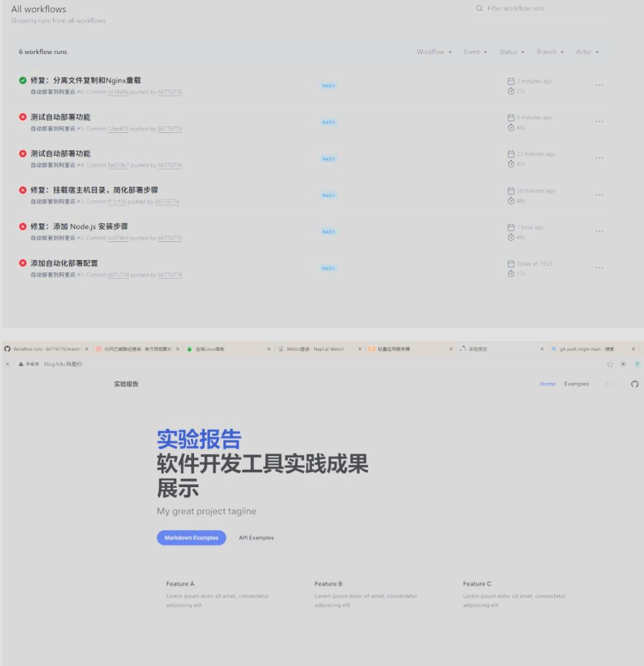The width and height of the screenshot is (644, 666).
Task: Close the WebUI登录 - NapCat WebUI tab
Action: [360, 348]
